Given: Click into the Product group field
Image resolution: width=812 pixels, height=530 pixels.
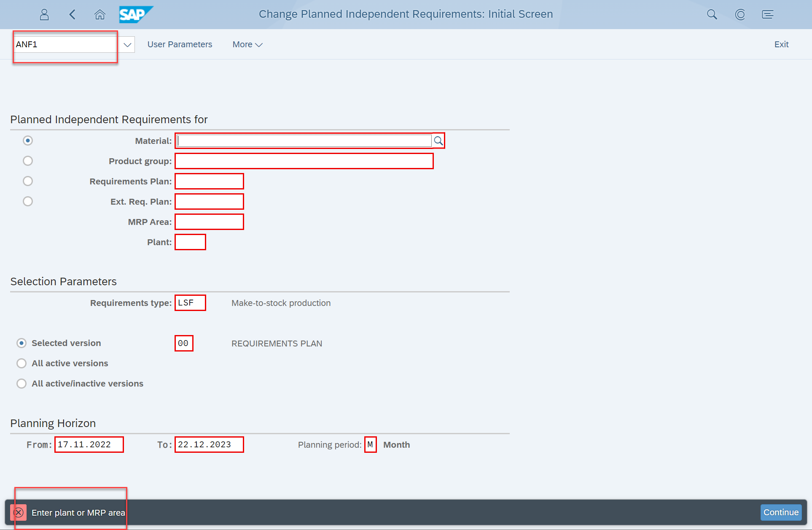Looking at the screenshot, I should (x=304, y=161).
